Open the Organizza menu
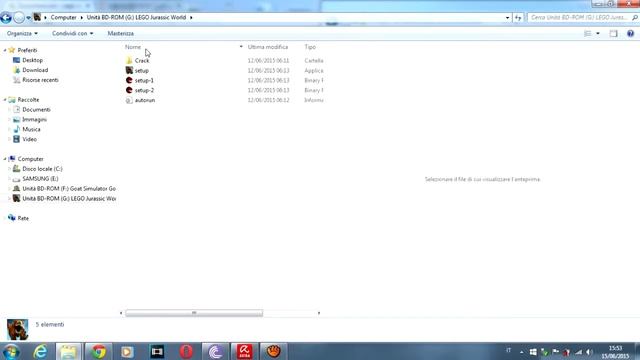The width and height of the screenshot is (640, 360). [x=22, y=33]
